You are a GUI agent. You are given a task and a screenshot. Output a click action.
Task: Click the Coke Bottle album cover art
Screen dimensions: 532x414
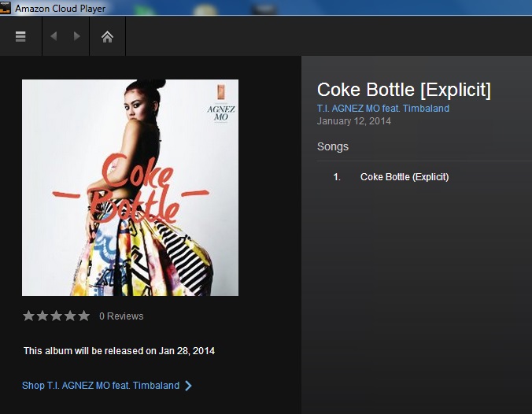[x=130, y=187]
